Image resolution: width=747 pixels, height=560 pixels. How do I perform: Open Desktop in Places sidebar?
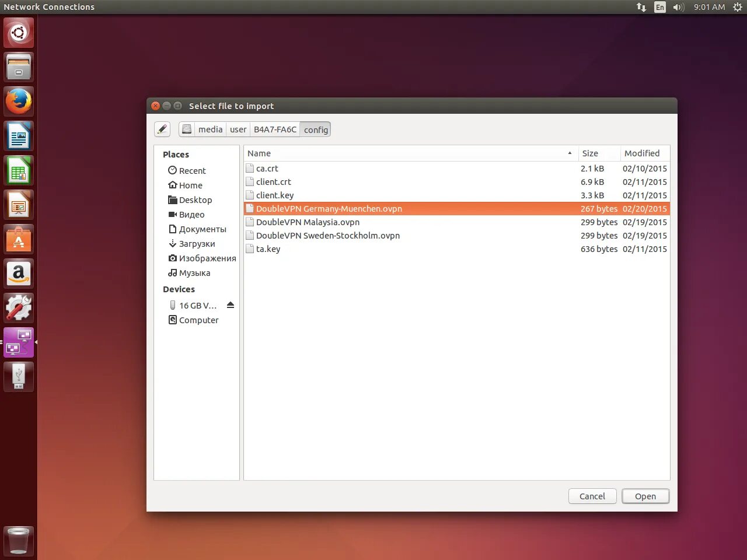(190, 200)
